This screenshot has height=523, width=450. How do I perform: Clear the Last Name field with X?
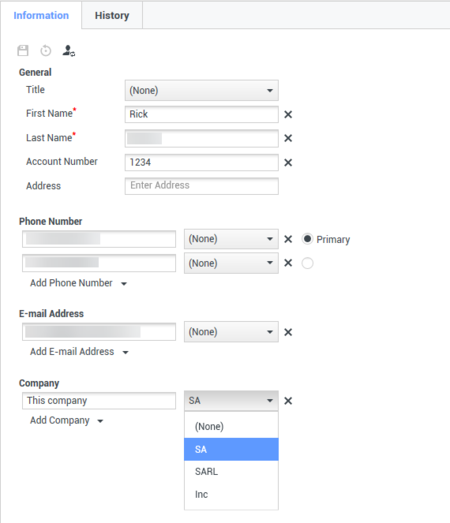coord(288,138)
